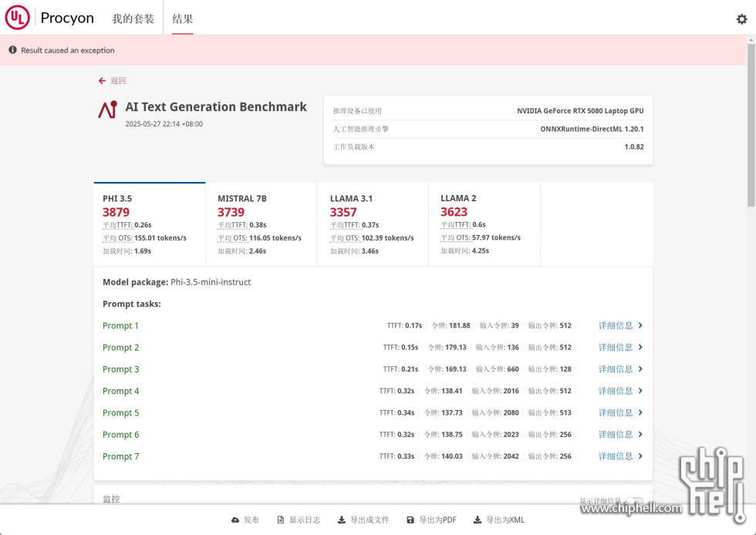This screenshot has height=535, width=756.
Task: Open 详细信息 for Prompt 4
Action: (x=616, y=391)
